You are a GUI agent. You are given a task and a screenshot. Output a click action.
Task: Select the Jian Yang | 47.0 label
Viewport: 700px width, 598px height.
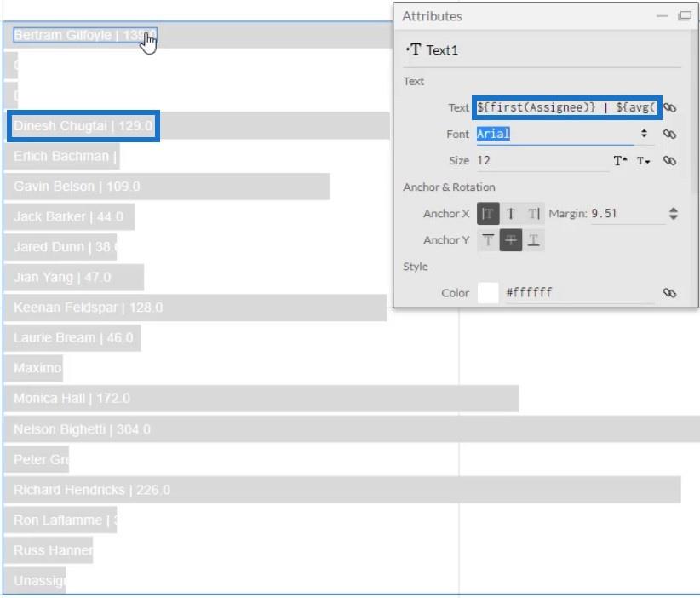(62, 278)
